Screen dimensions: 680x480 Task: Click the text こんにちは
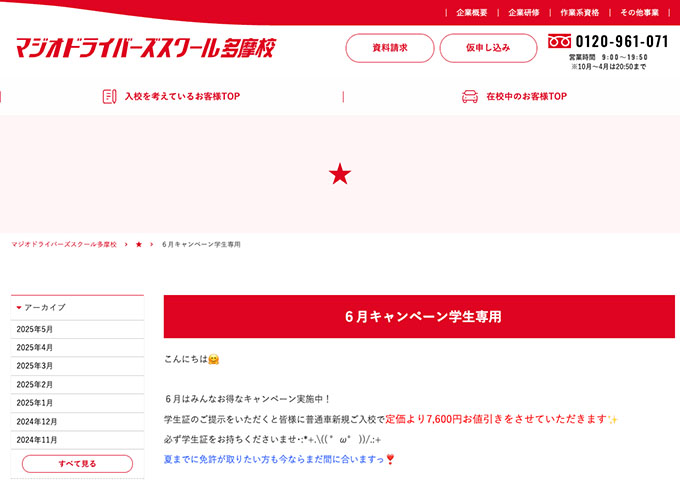point(186,359)
